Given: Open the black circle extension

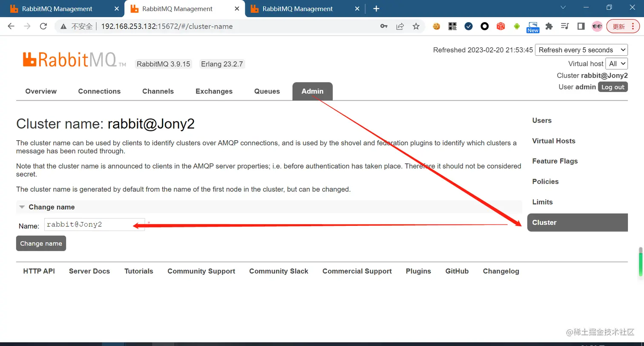Looking at the screenshot, I should point(485,26).
